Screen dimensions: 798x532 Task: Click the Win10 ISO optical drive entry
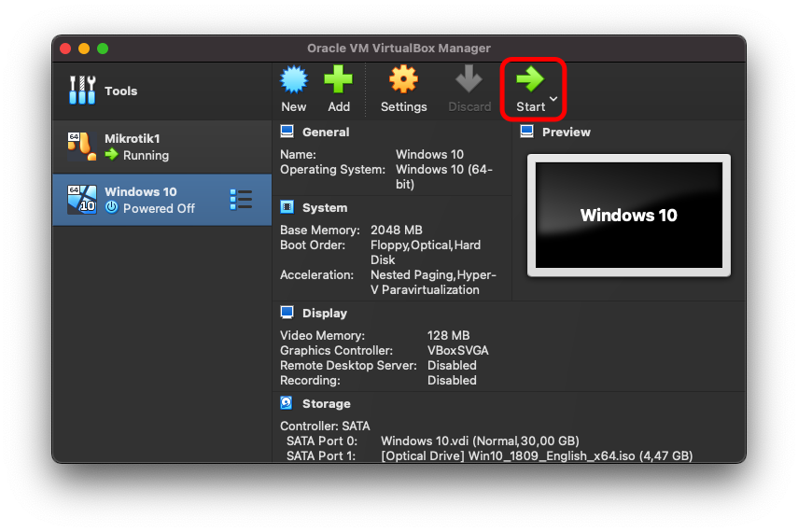537,456
